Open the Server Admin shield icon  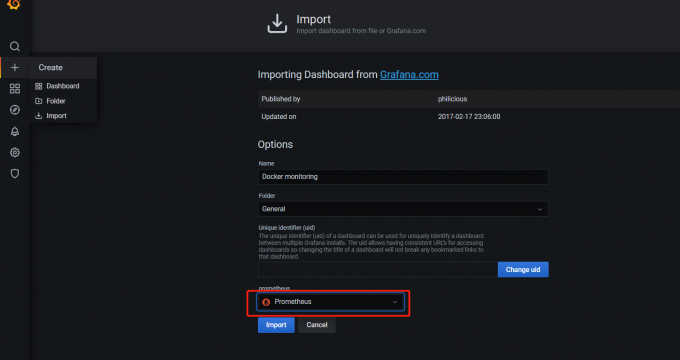pos(15,173)
